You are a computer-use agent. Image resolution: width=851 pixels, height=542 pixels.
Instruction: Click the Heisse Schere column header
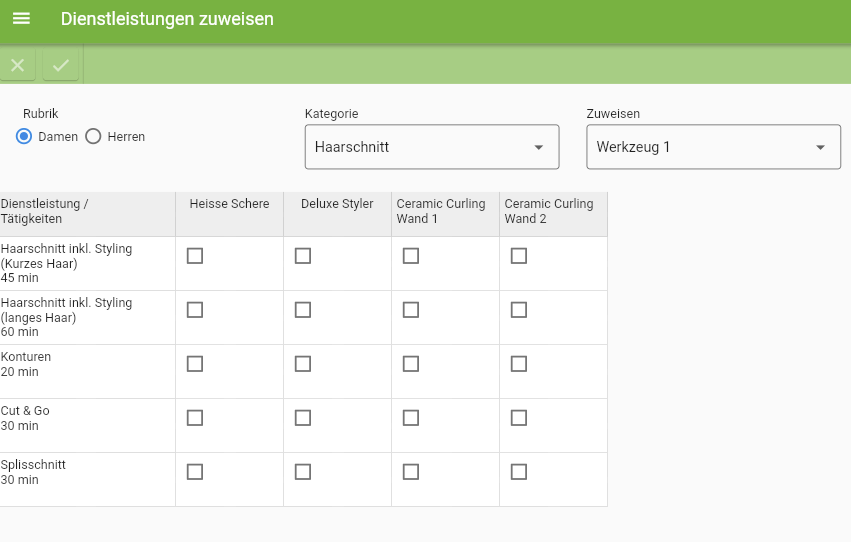pos(230,203)
